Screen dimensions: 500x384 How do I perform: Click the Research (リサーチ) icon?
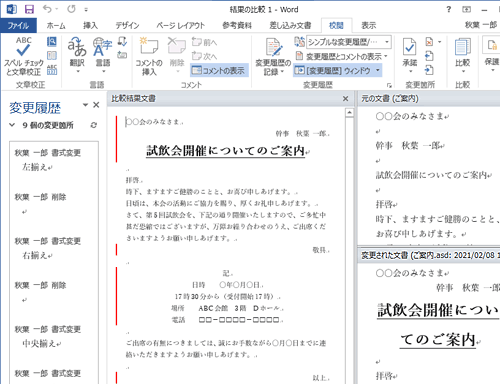tap(52, 41)
